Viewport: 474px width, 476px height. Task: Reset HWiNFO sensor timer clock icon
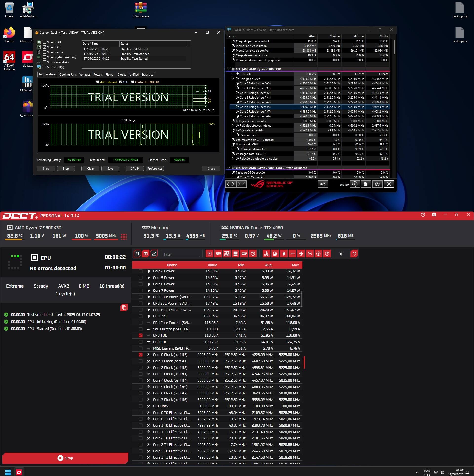click(355, 184)
